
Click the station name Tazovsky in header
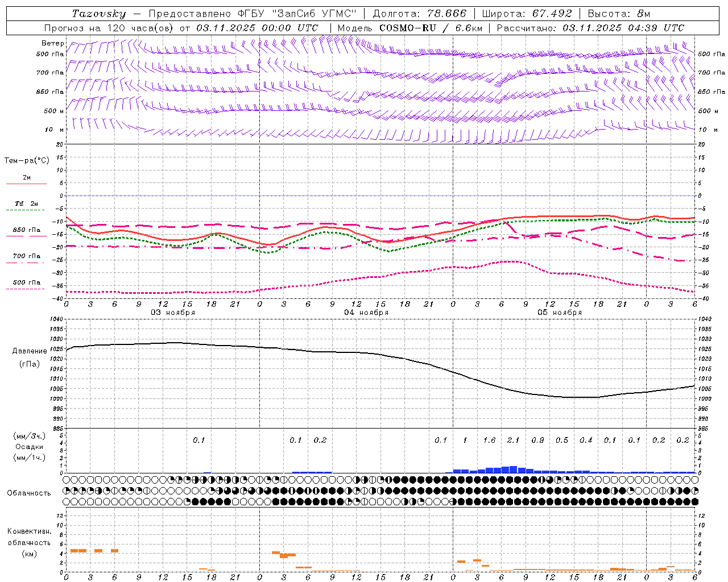pyautogui.click(x=99, y=14)
